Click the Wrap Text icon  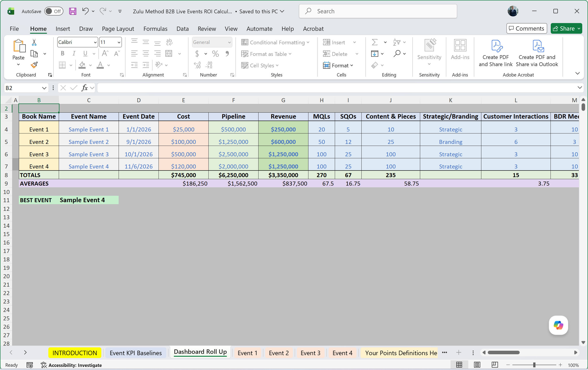(x=169, y=42)
